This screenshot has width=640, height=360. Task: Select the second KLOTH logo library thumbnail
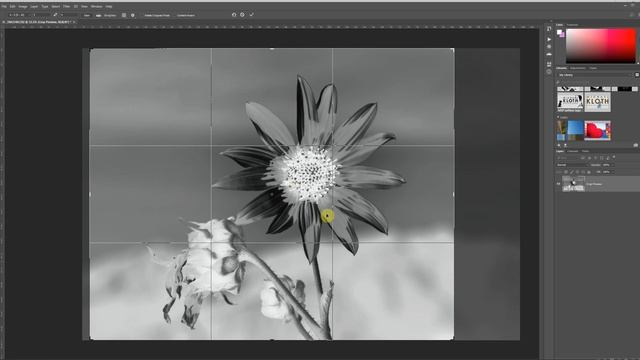[x=598, y=102]
